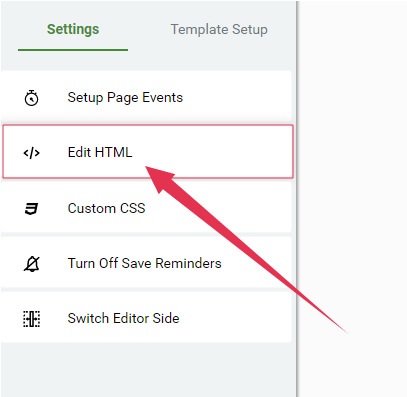Viewport: 407px width, 397px height.
Task: Open the Edit HTML option
Action: pos(148,152)
